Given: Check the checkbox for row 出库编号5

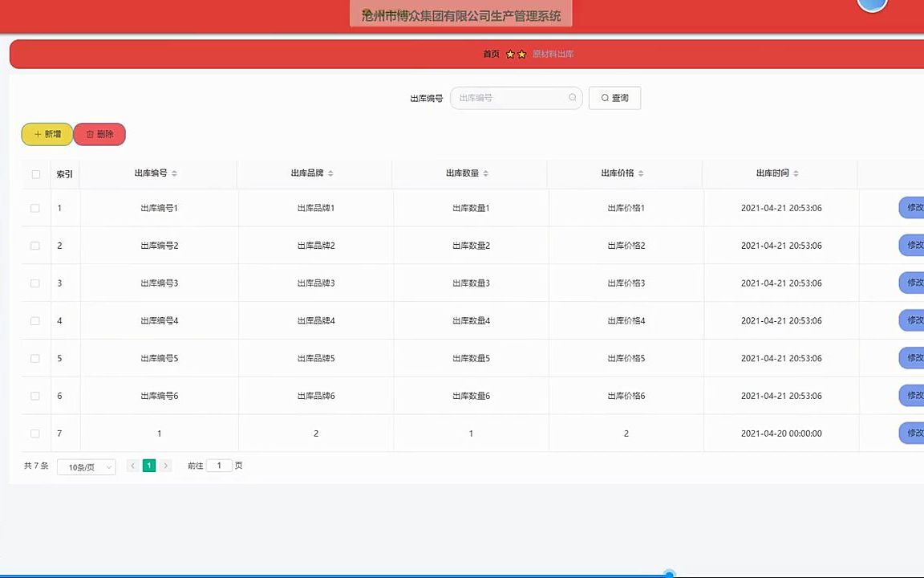Looking at the screenshot, I should point(34,358).
